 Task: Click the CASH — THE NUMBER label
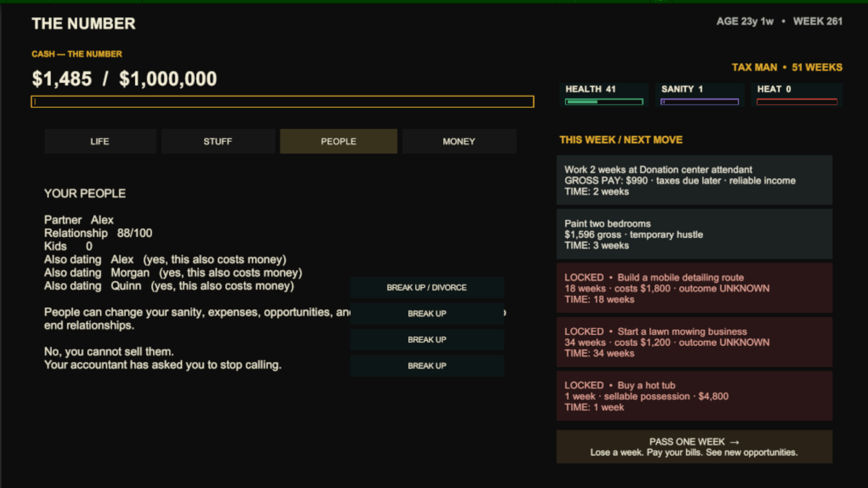[x=77, y=54]
